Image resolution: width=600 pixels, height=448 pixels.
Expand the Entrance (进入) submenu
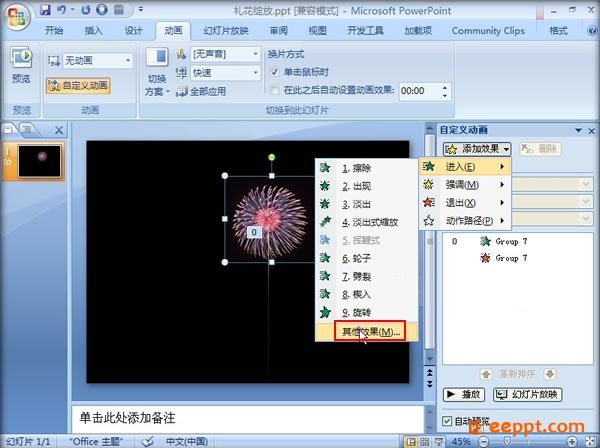(465, 166)
